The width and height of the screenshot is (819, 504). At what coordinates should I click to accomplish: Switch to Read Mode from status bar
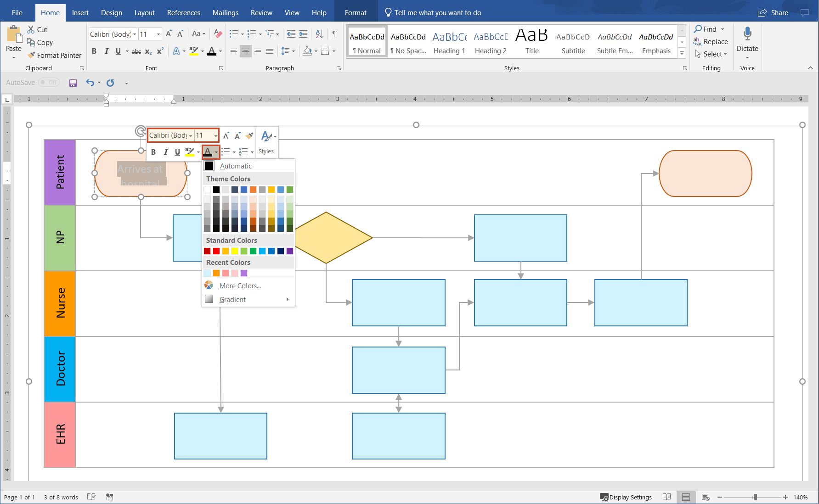pos(667,497)
